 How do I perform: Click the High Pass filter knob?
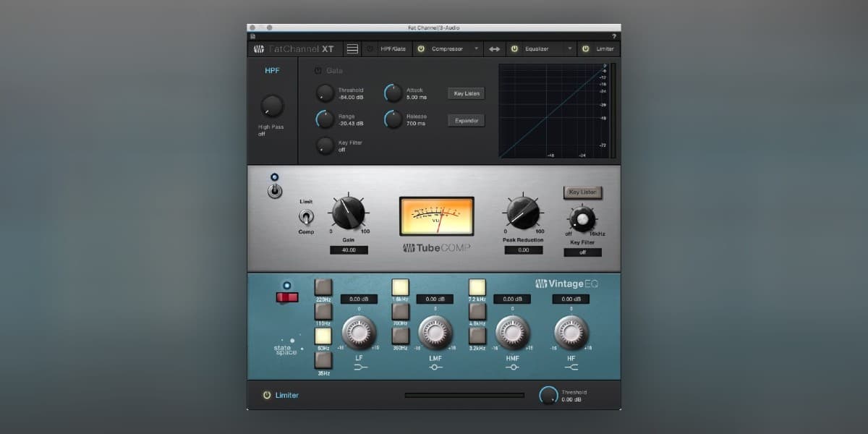pyautogui.click(x=272, y=106)
